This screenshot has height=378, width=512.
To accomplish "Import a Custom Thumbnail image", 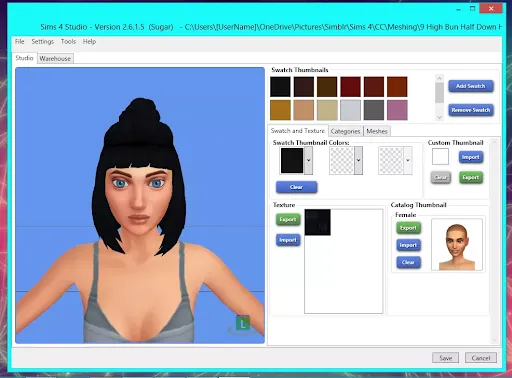I will (471, 157).
